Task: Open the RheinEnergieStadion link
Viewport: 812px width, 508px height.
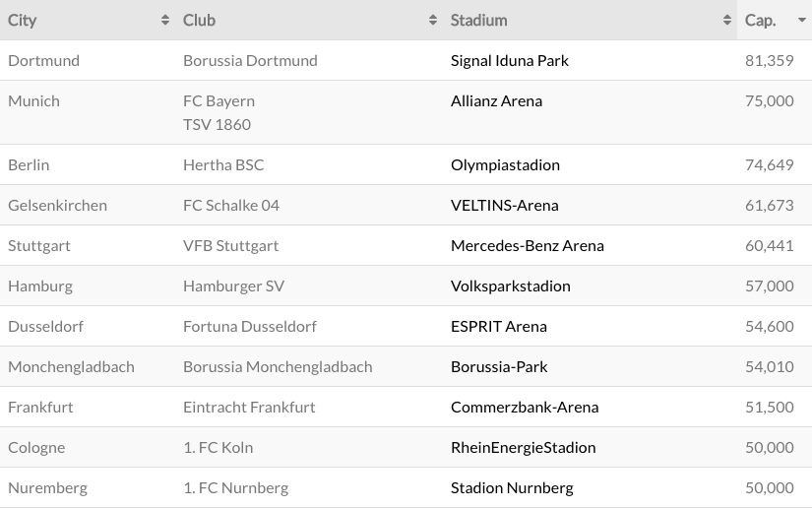Action: 524,448
